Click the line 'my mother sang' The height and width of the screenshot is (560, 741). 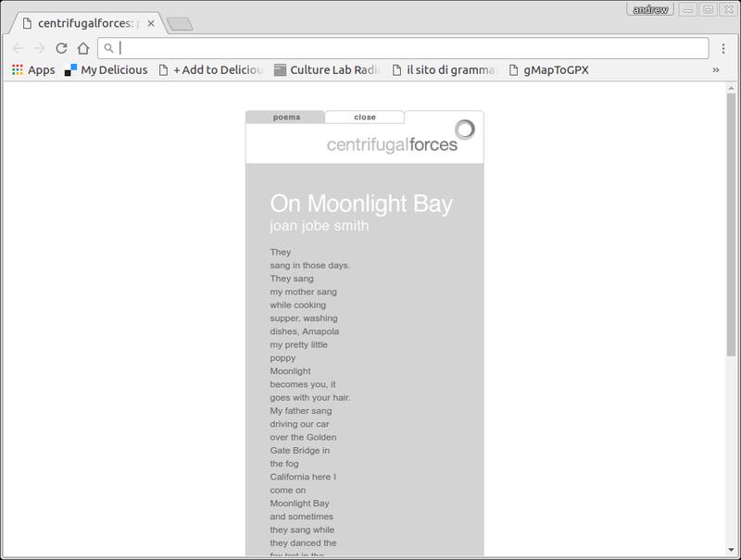304,292
